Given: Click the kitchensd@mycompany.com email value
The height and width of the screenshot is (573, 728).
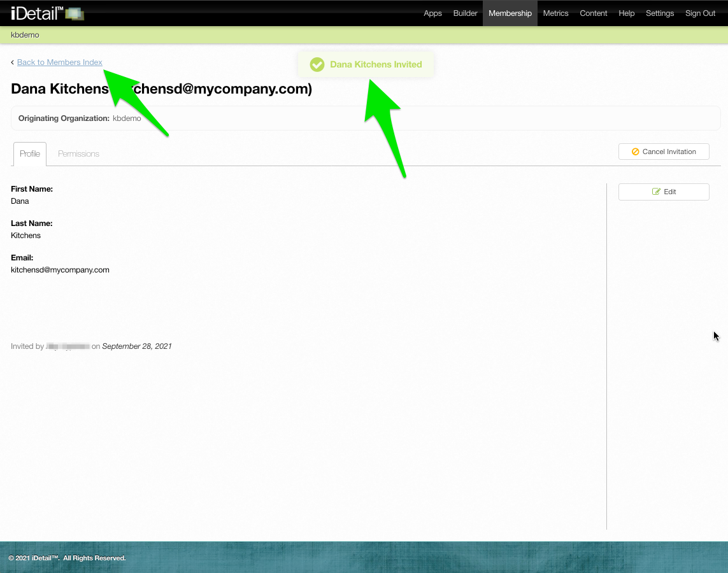Looking at the screenshot, I should pyautogui.click(x=60, y=269).
